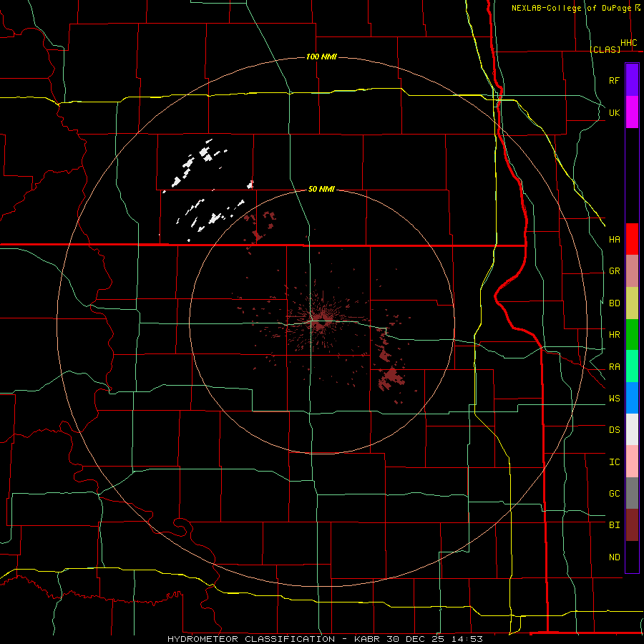Select the BI dark red swatch

tap(632, 525)
